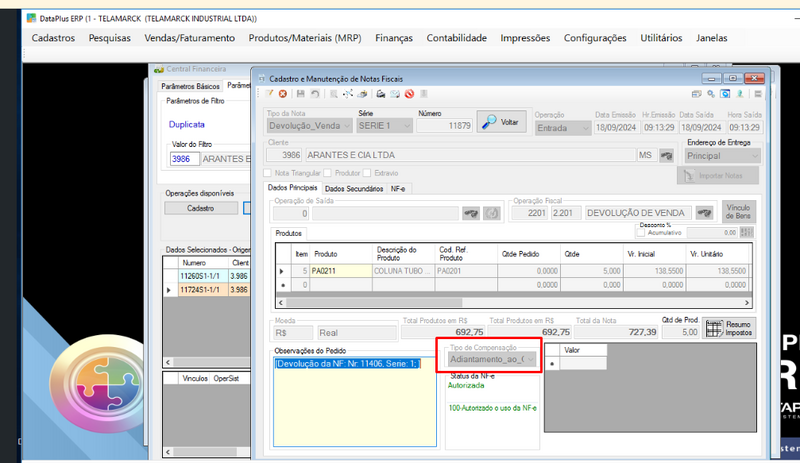The width and height of the screenshot is (800, 463).
Task: Open the Tipo de Compensação dropdown
Action: pos(492,359)
